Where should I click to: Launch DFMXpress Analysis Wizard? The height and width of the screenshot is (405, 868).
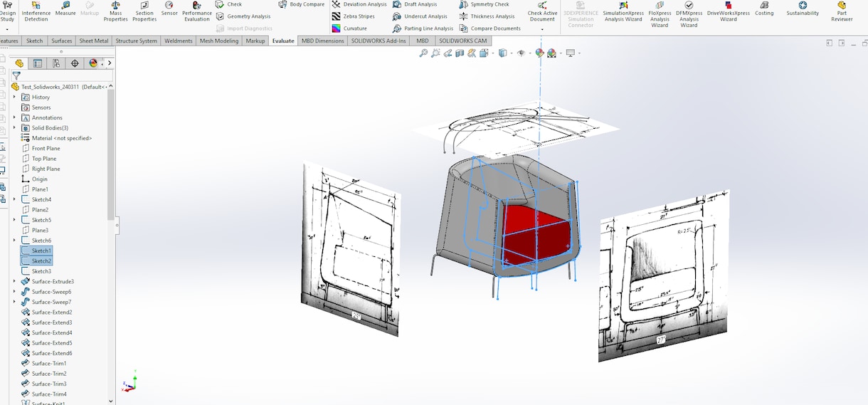click(x=689, y=14)
